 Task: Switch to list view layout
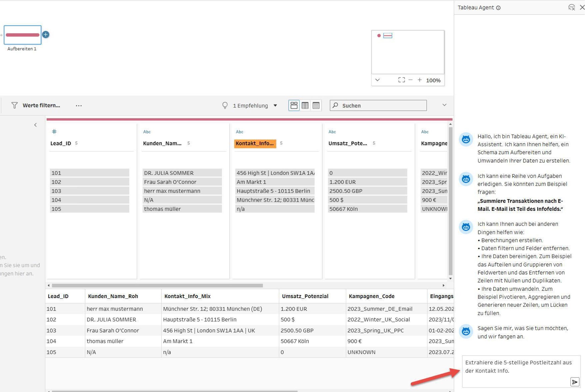(316, 105)
